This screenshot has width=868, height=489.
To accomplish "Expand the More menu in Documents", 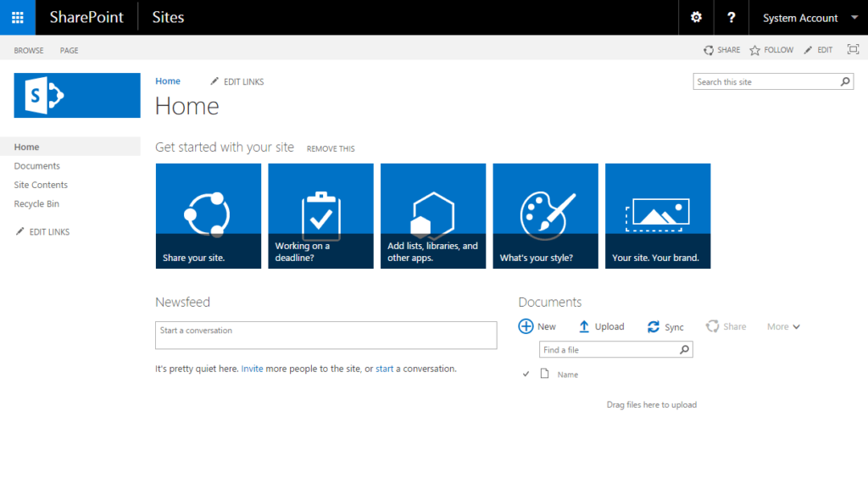I will 782,326.
